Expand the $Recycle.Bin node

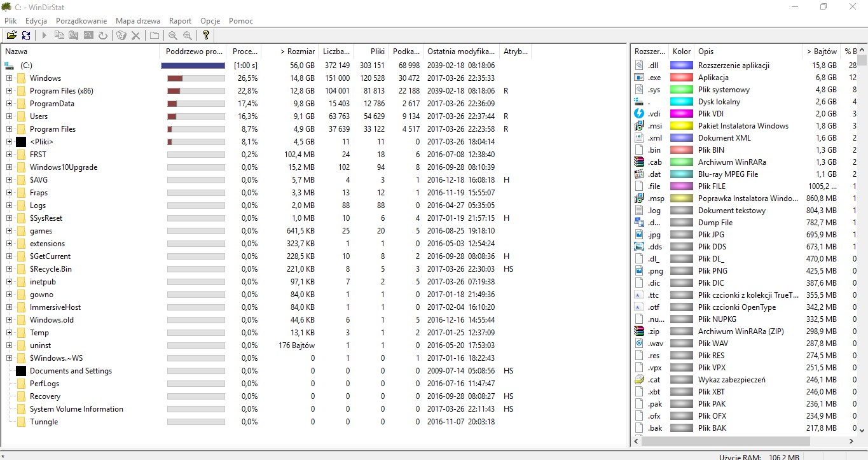click(9, 269)
